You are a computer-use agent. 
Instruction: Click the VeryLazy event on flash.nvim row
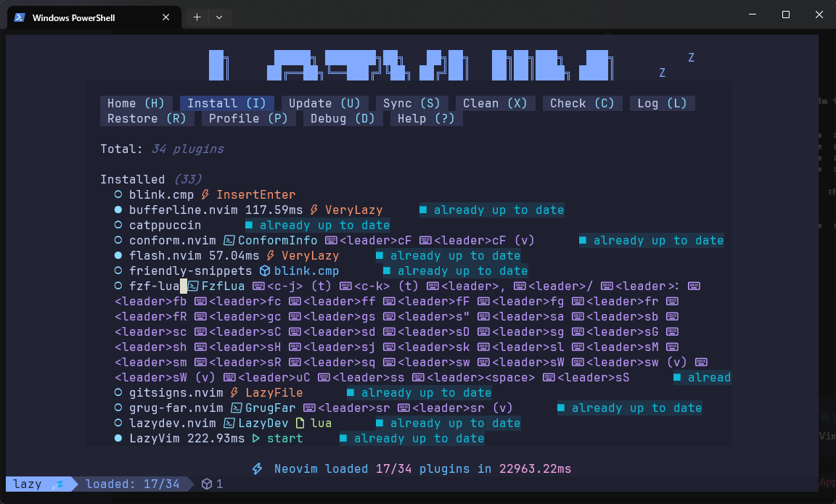pos(311,256)
